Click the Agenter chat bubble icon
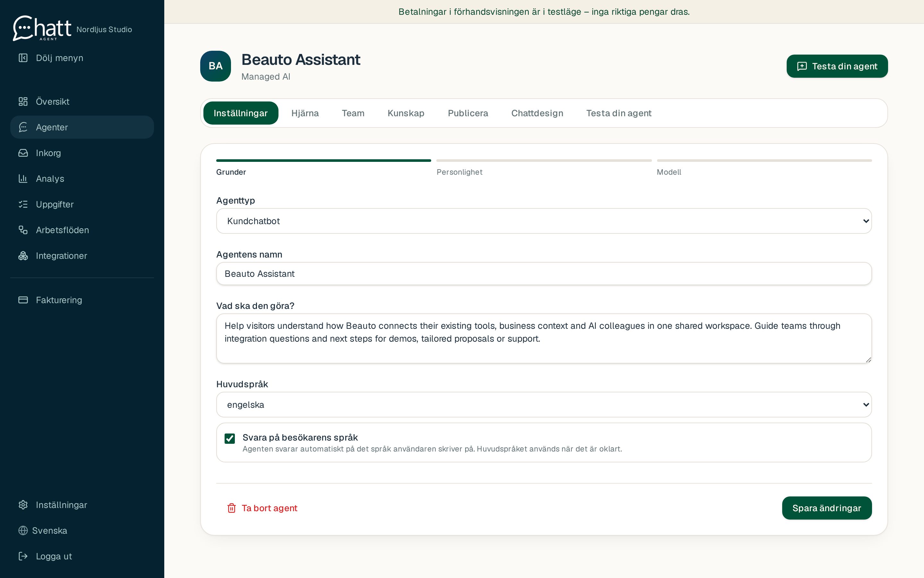The height and width of the screenshot is (578, 924). (23, 127)
